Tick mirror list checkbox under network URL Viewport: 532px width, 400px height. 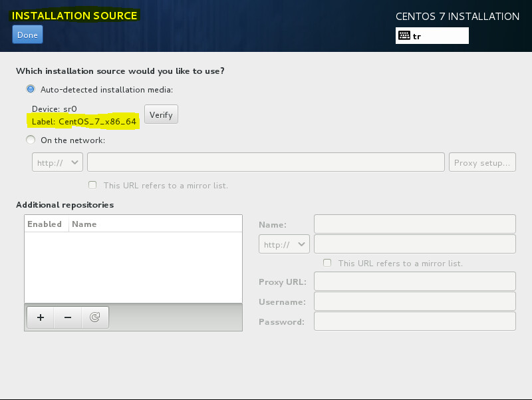pyautogui.click(x=92, y=185)
